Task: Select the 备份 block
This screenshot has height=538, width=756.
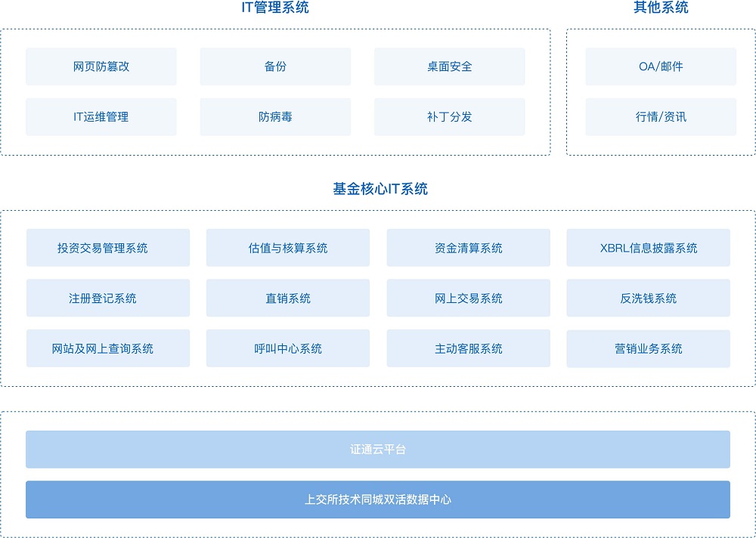Action: (275, 66)
